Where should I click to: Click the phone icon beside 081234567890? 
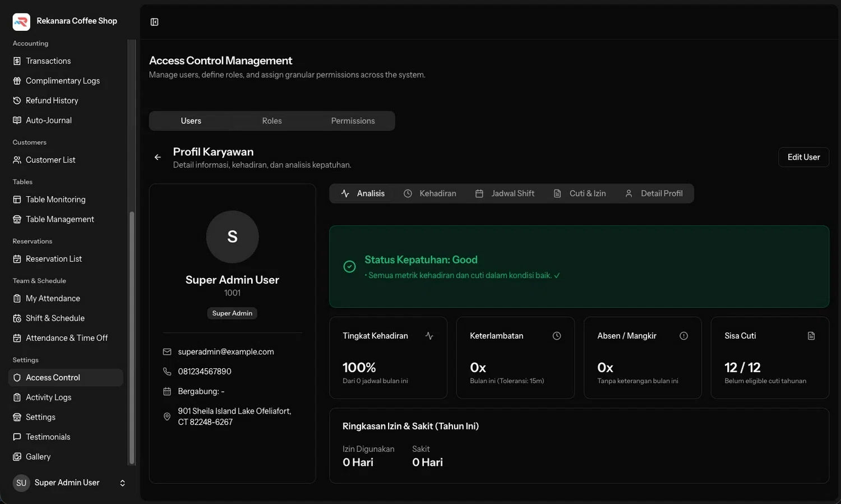[x=167, y=372]
